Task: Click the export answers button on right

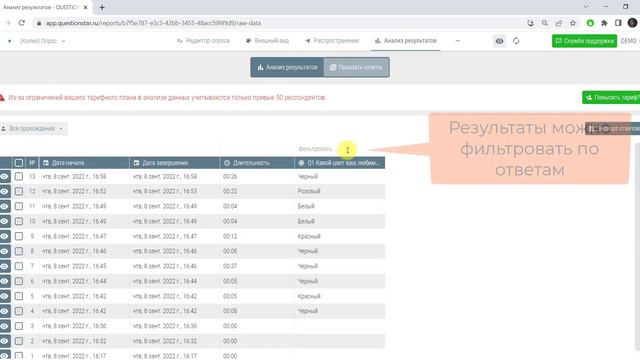Action: [x=613, y=129]
